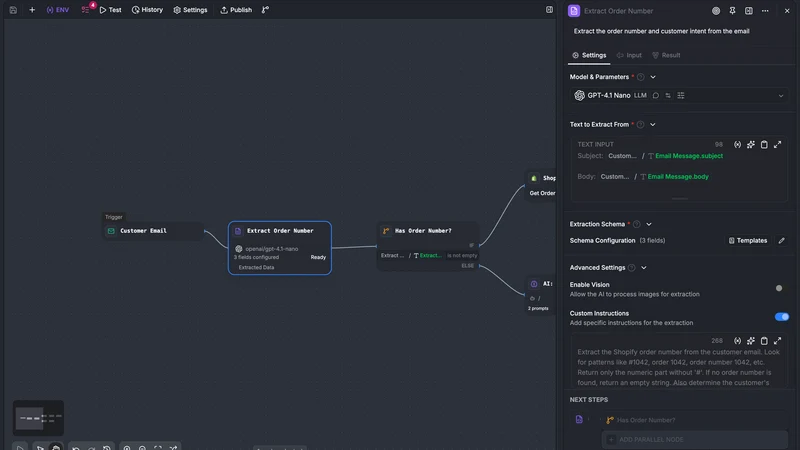This screenshot has width=800, height=450.
Task: Click the plus icon in top toolbar
Action: coord(32,10)
